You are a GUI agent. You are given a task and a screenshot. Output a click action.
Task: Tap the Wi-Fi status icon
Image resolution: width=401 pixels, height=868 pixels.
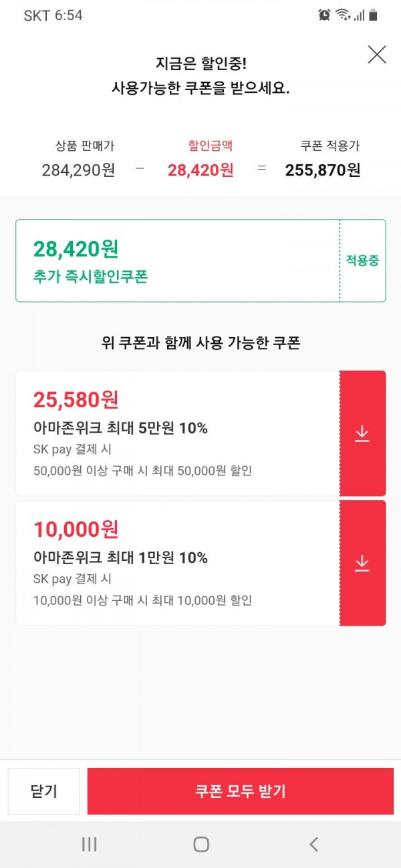tap(343, 15)
